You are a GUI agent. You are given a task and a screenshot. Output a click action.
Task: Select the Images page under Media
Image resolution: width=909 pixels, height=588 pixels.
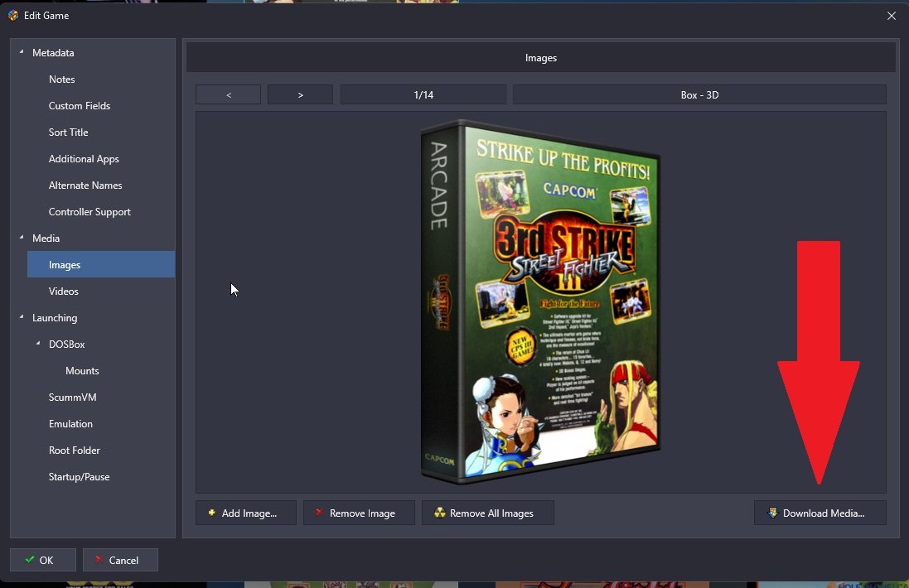[101, 264]
